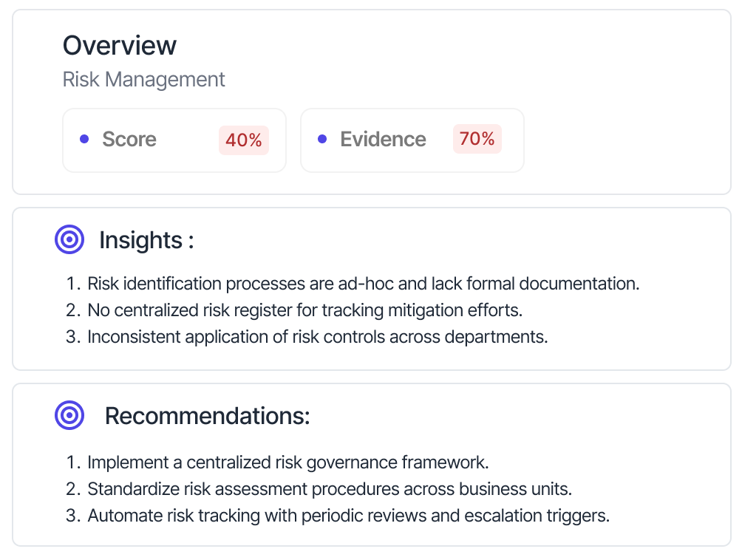Click the Score label text

point(129,139)
